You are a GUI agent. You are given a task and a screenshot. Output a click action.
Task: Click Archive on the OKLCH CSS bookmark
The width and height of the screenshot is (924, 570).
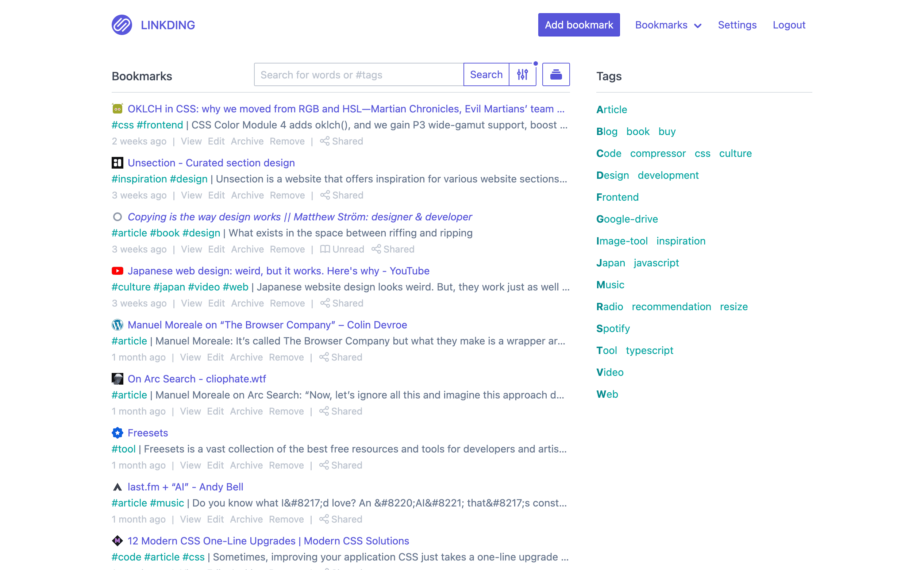pyautogui.click(x=247, y=140)
